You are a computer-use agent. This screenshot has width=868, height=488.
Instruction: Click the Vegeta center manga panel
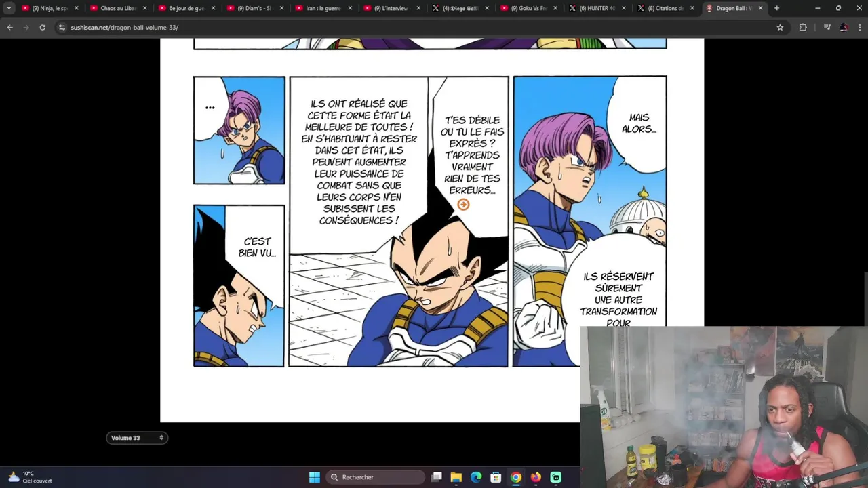click(399, 222)
